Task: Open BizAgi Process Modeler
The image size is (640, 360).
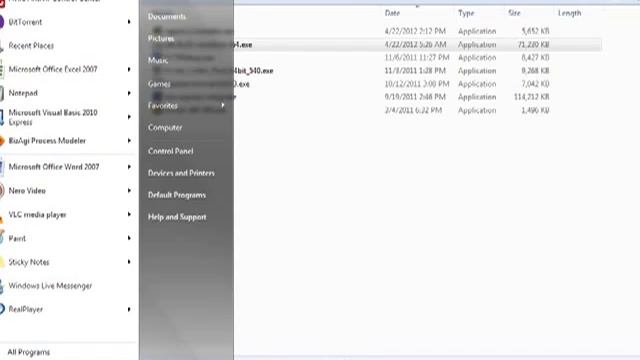Action: (x=47, y=141)
